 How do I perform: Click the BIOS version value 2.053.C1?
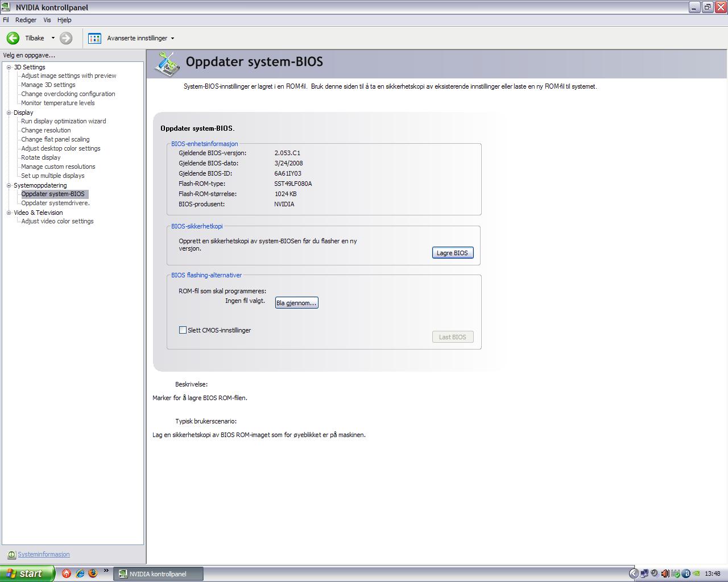[287, 153]
